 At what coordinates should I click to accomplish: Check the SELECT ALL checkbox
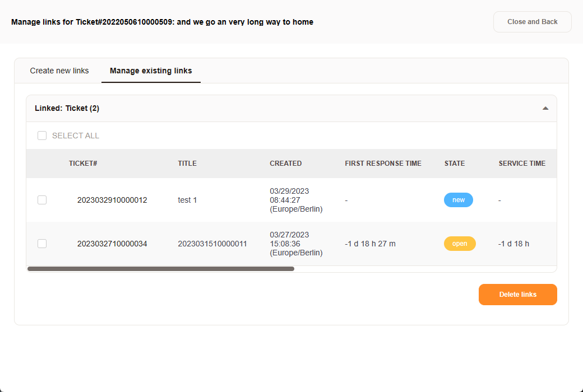[42, 136]
